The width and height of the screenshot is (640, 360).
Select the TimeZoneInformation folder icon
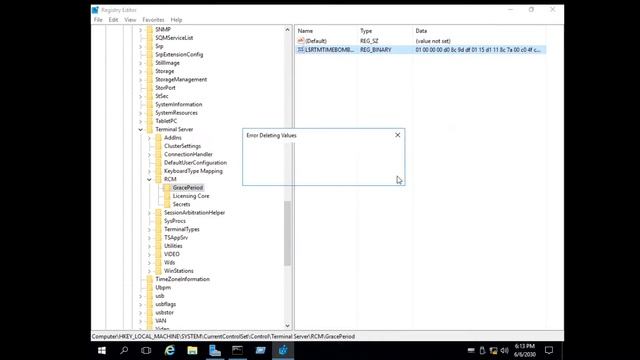click(x=150, y=279)
